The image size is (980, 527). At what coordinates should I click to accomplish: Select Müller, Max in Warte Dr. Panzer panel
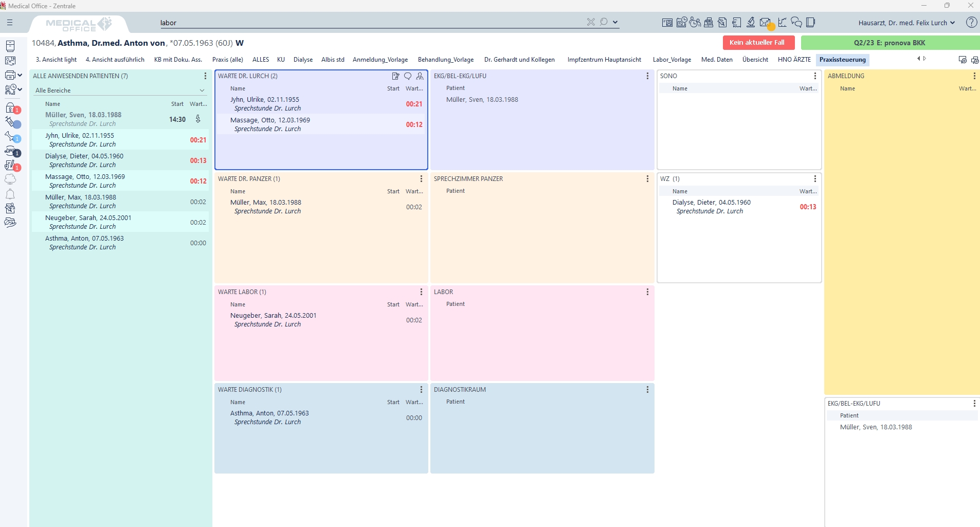tap(321, 207)
